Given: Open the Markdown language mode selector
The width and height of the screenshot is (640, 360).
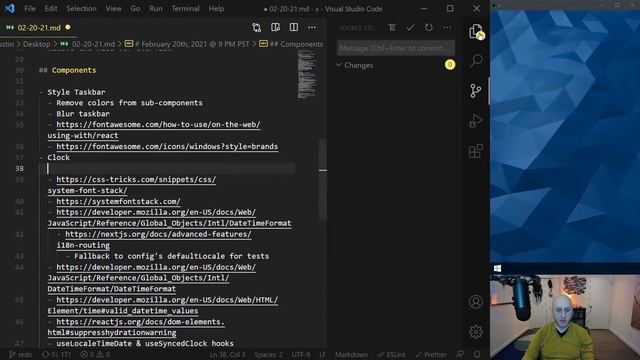Looking at the screenshot, I should 351,355.
